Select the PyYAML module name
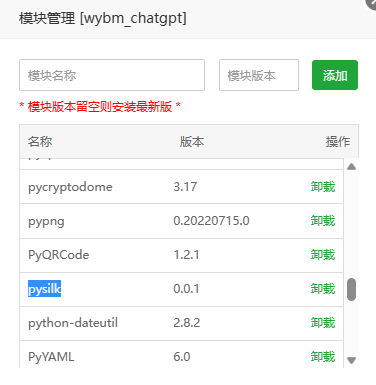376x385 pixels. click(x=51, y=357)
